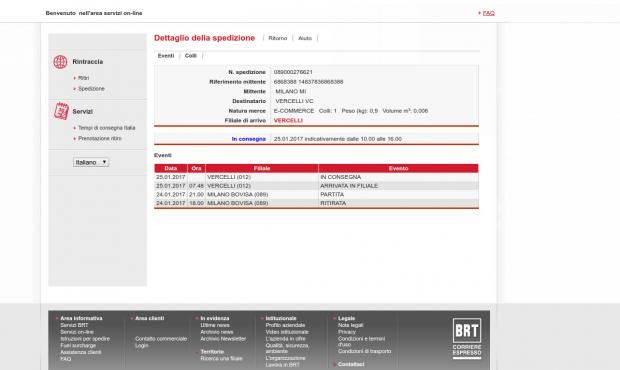Open Condizioni e termini d'uso link
620x370 pixels.
point(361,342)
